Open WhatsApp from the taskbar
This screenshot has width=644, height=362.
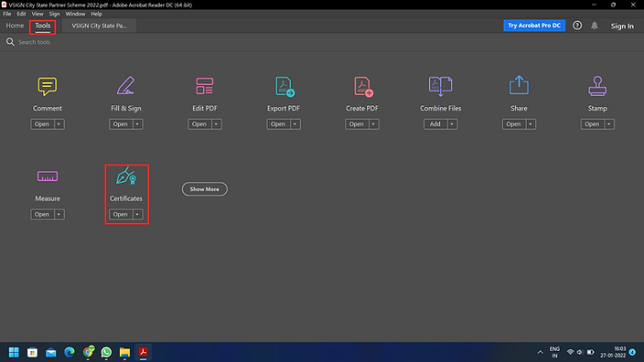[106, 352]
